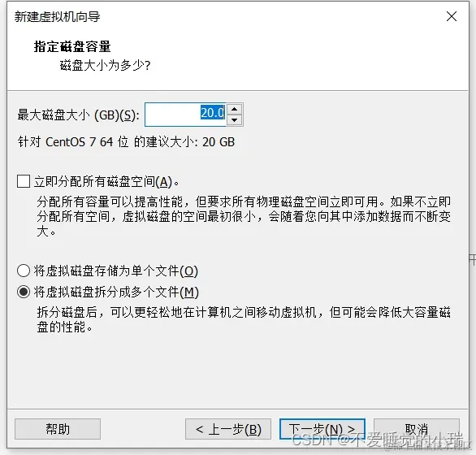This screenshot has height=455, width=476.
Task: Click the 磁盘大小为多少? subtitle text
Action: (105, 65)
